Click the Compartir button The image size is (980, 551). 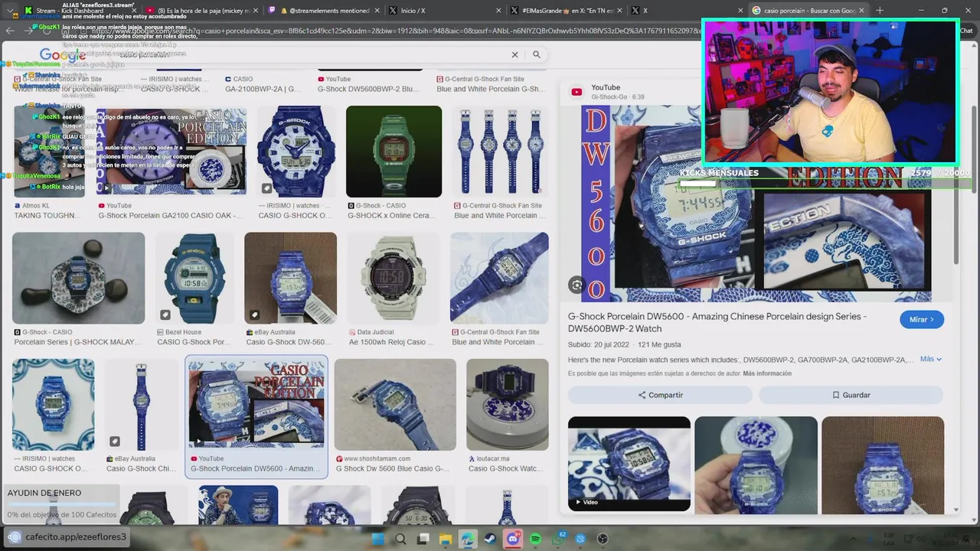660,395
